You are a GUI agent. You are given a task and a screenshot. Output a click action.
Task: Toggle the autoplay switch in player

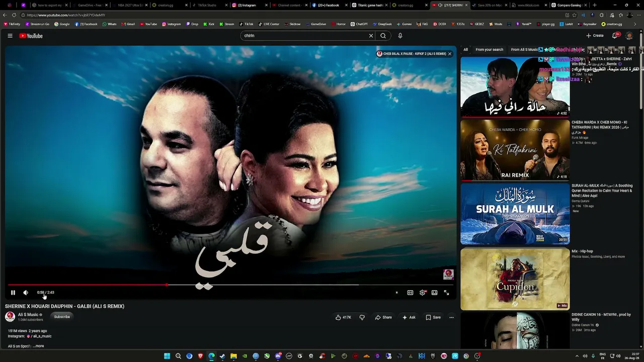pyautogui.click(x=396, y=293)
